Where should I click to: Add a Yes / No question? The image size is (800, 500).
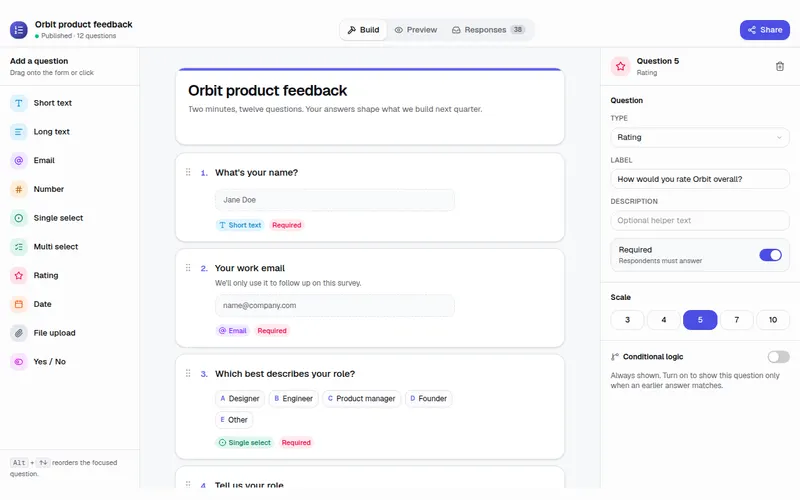click(69, 362)
